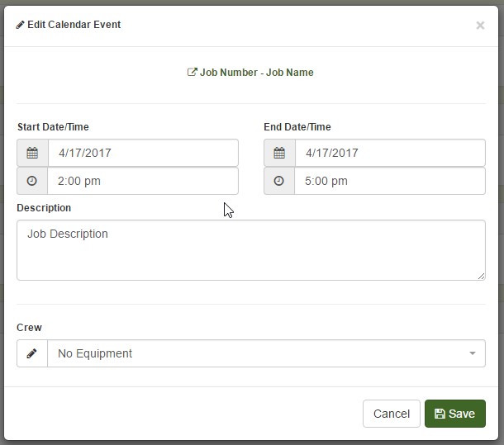Select the end date field showing 4/17/2017
Screen dimensions: 504x445
click(390, 153)
